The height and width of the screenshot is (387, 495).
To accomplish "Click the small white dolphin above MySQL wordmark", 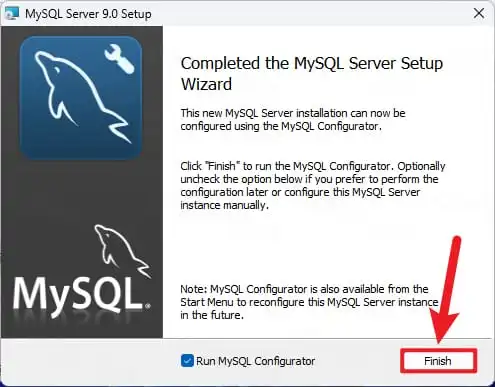I will pyautogui.click(x=122, y=251).
